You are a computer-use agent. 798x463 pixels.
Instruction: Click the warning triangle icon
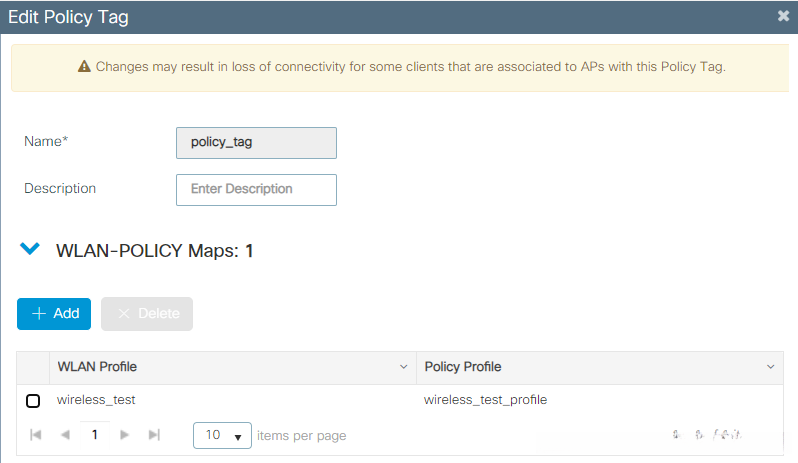pyautogui.click(x=84, y=66)
